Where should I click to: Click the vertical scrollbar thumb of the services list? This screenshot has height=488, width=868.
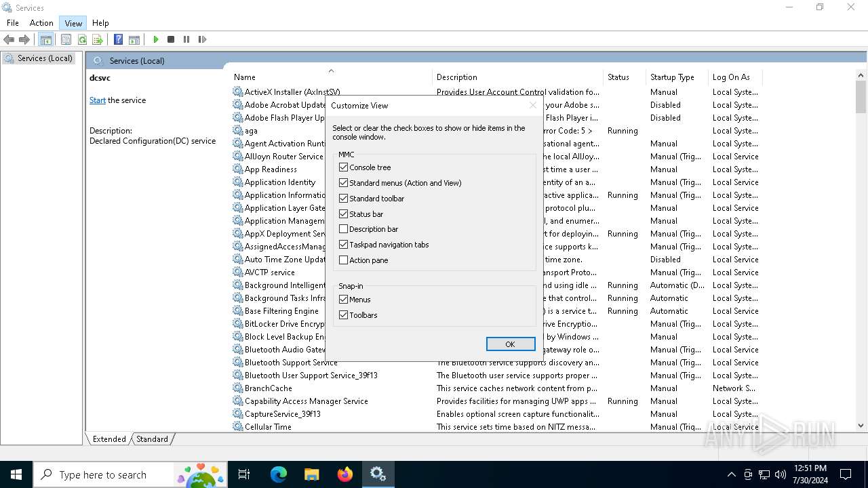tap(861, 98)
